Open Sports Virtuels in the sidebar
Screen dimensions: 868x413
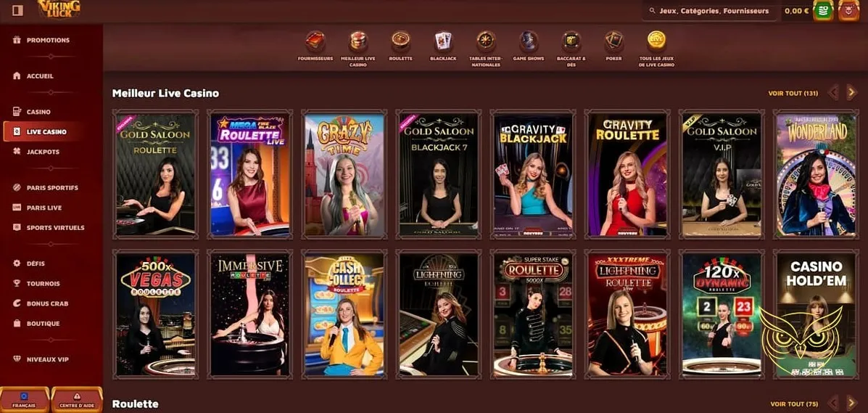click(x=49, y=228)
